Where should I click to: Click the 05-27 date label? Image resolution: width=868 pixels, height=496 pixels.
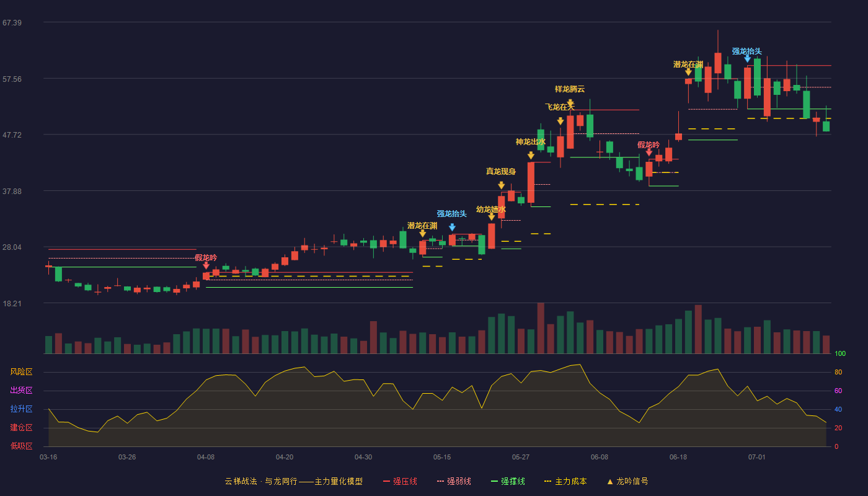point(521,457)
